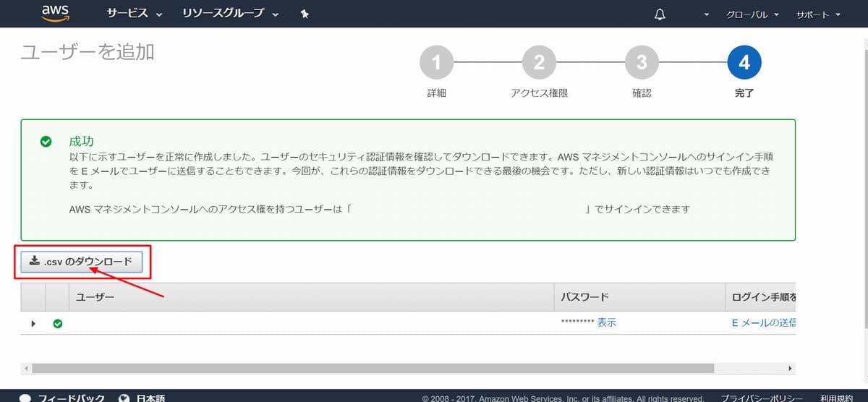Click the scrollbar right arrow
The width and height of the screenshot is (868, 402).
tap(790, 368)
